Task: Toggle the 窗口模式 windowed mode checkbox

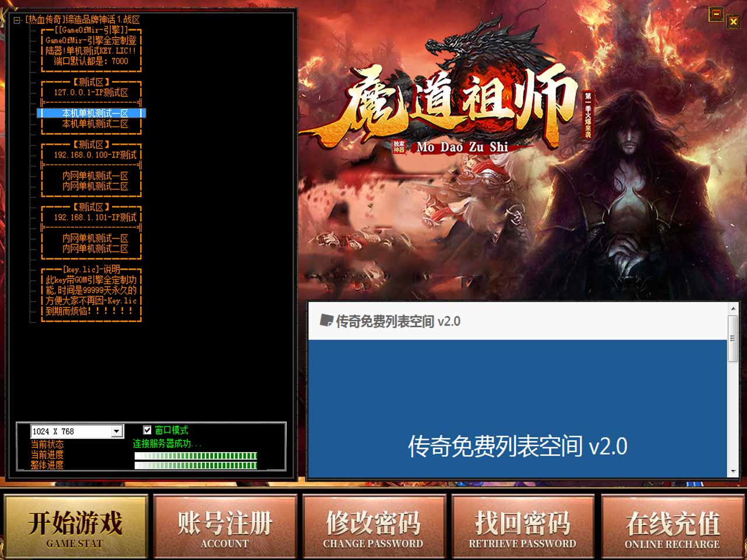Action: click(x=147, y=430)
